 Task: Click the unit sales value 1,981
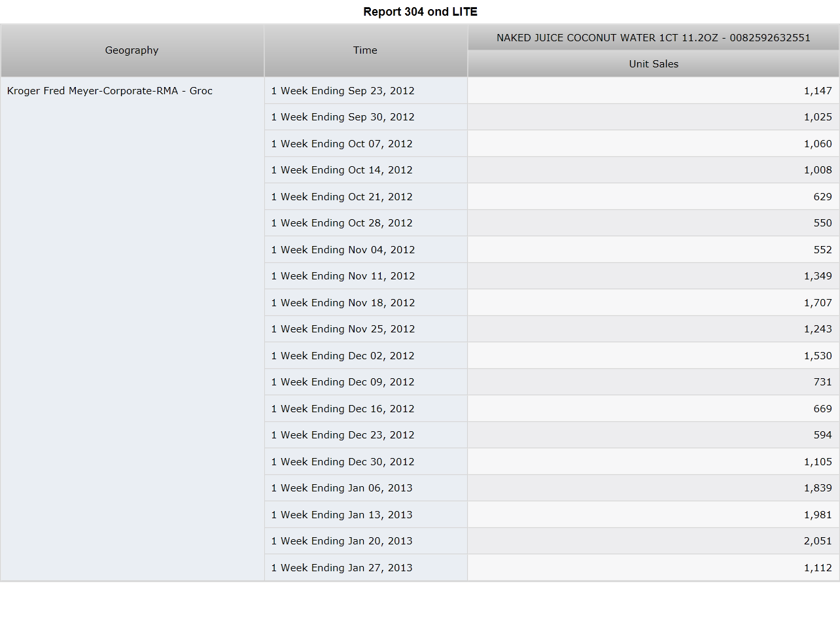click(x=818, y=514)
